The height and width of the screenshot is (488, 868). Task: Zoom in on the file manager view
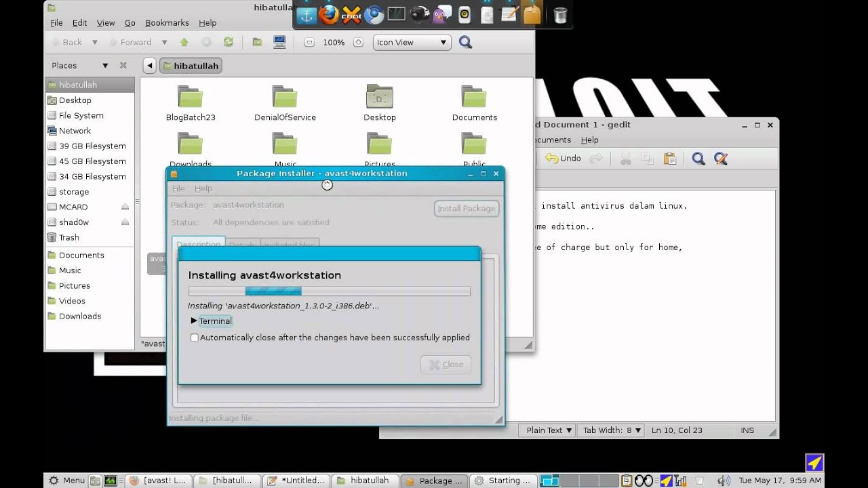[358, 42]
